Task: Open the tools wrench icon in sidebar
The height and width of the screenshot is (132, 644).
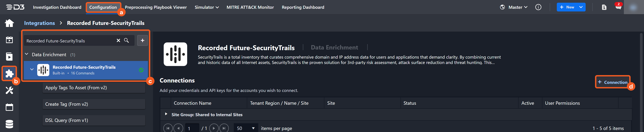Action: pos(9,90)
